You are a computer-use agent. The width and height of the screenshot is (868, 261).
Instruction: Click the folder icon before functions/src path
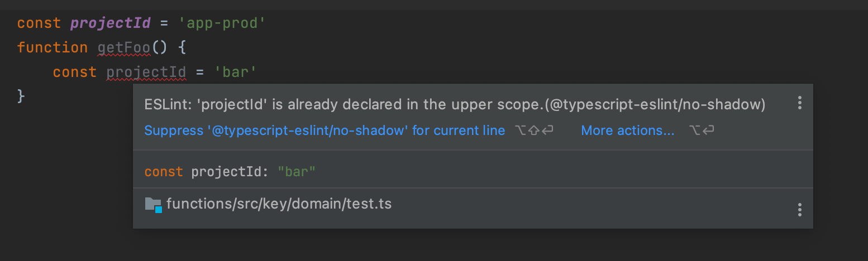[153, 204]
